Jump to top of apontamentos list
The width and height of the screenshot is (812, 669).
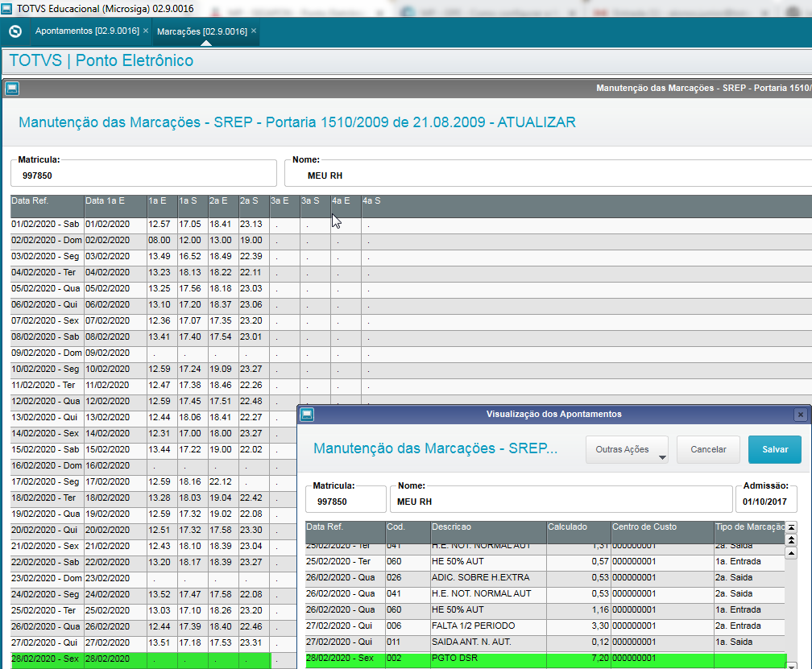[791, 527]
